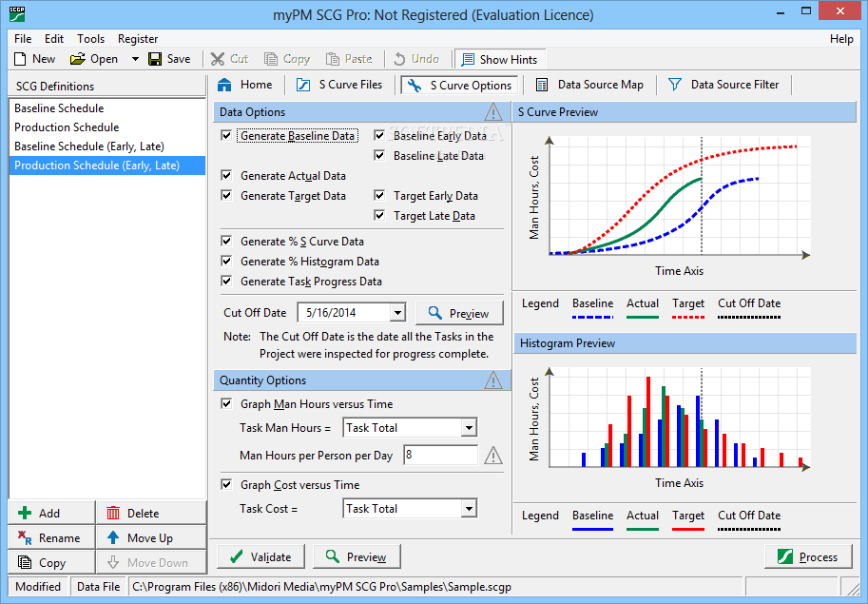Click the Copy definition icon at bottom-left
Screen dimensions: 868x604
tap(25, 562)
